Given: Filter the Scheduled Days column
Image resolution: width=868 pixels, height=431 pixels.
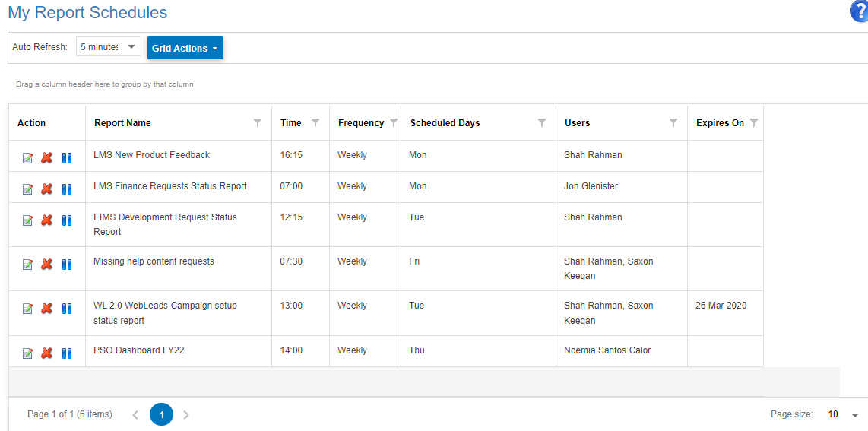Looking at the screenshot, I should pyautogui.click(x=542, y=123).
